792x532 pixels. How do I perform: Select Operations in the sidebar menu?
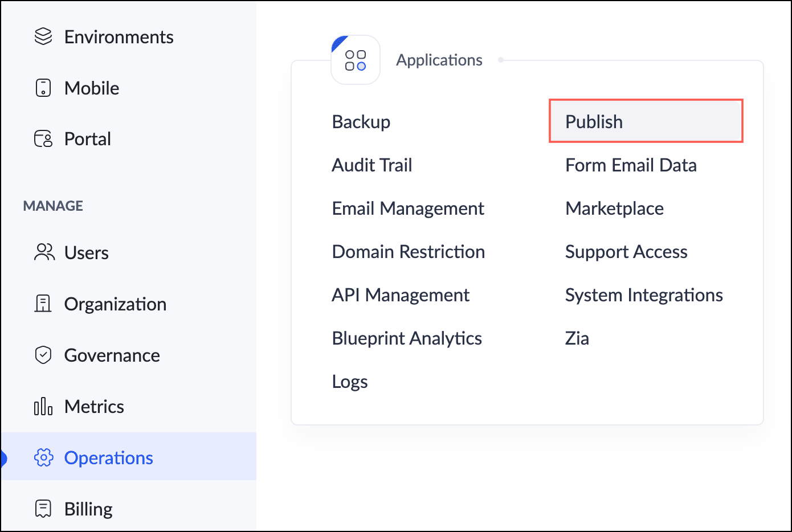tap(108, 457)
